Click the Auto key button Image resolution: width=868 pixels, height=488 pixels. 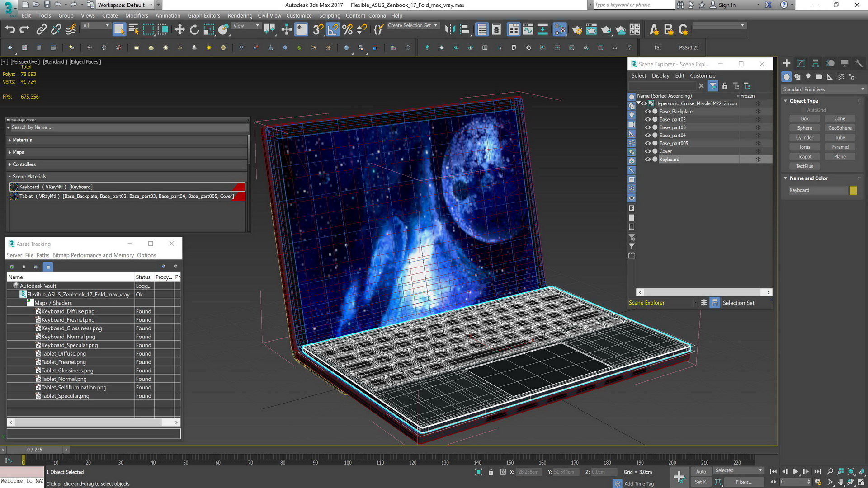click(x=701, y=472)
